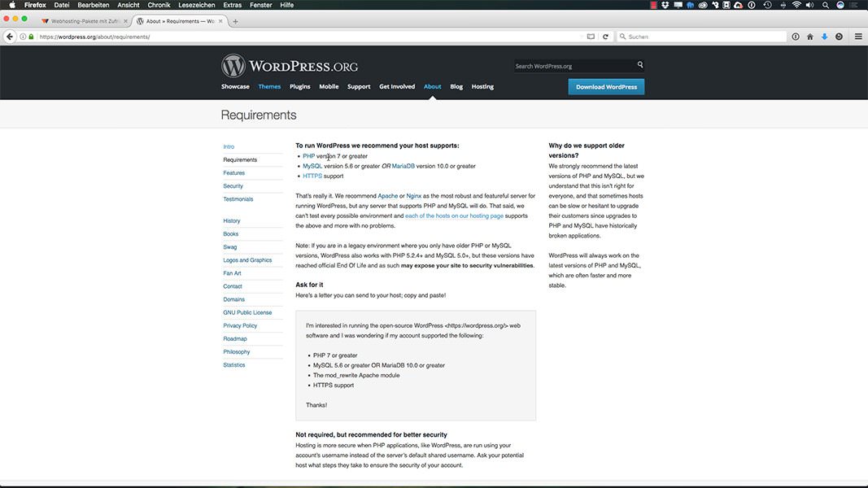Toggle reader view in the address bar
Viewport: 868px width, 488px height.
coord(591,37)
